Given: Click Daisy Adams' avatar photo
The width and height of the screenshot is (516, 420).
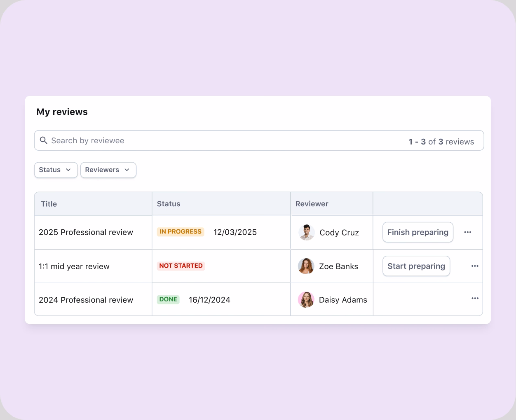Looking at the screenshot, I should (306, 300).
